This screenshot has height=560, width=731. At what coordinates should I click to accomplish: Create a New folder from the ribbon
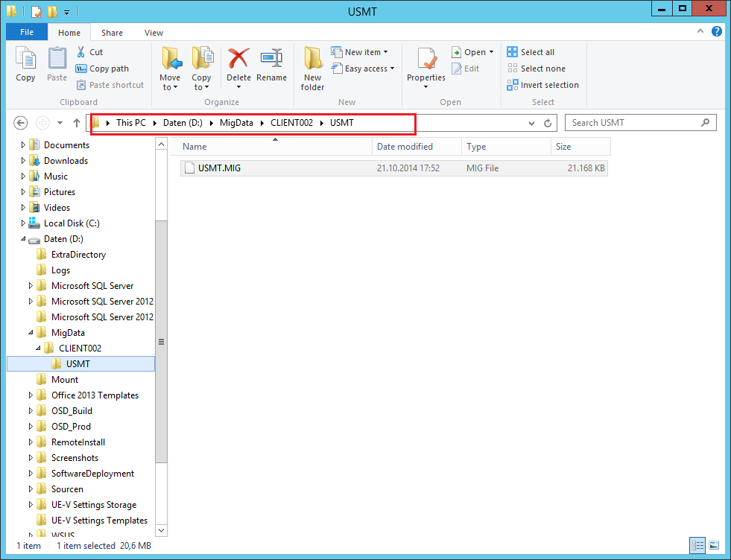click(312, 69)
